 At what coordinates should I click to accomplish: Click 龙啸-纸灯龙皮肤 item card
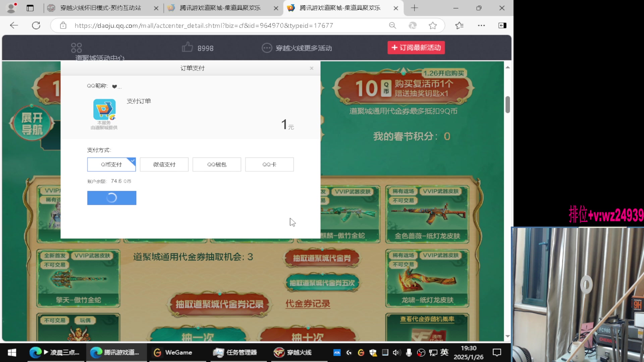[x=427, y=278]
